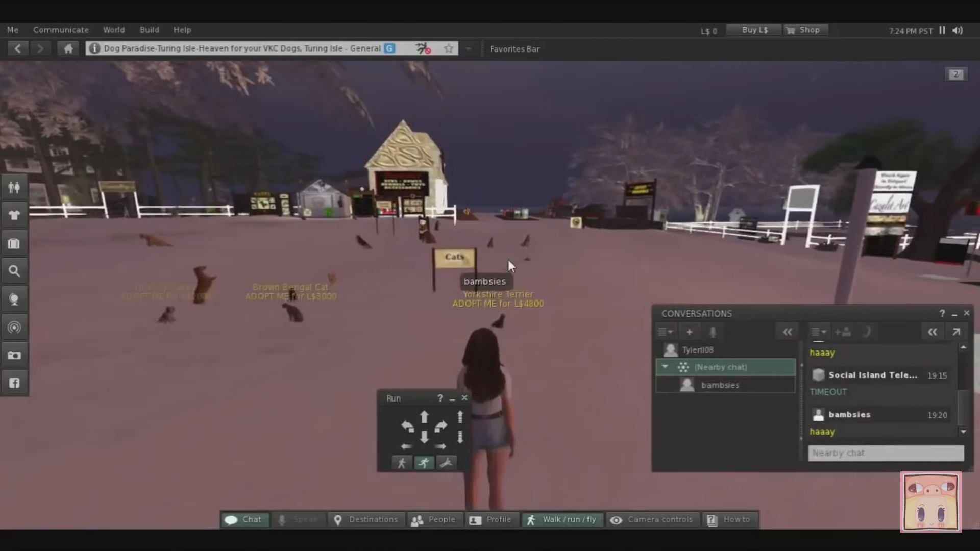Open the Destinations toolbar button
Image resolution: width=980 pixels, height=551 pixels.
366,519
